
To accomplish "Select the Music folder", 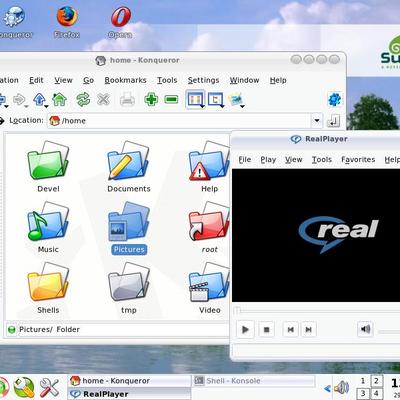I will click(48, 227).
